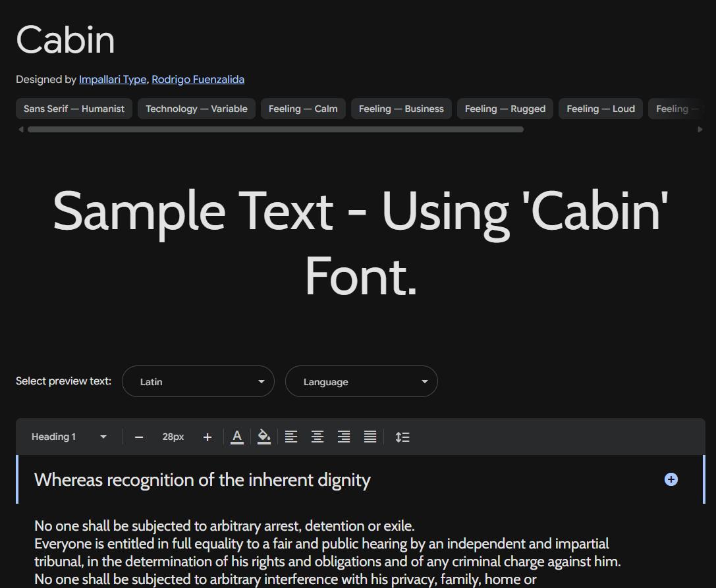Open the background fill color picker
Screen dimensions: 716x588
click(264, 437)
